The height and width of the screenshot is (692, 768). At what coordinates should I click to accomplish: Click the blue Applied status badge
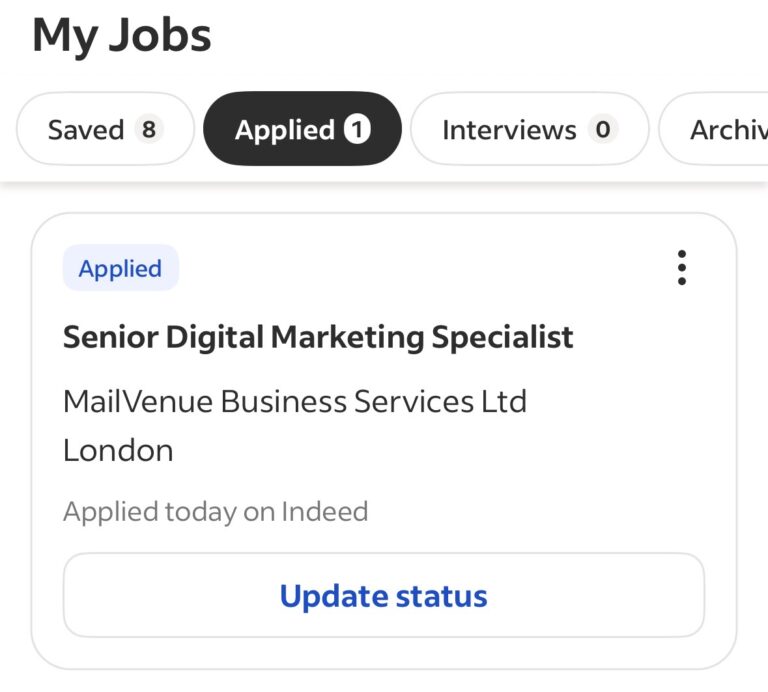coord(120,268)
